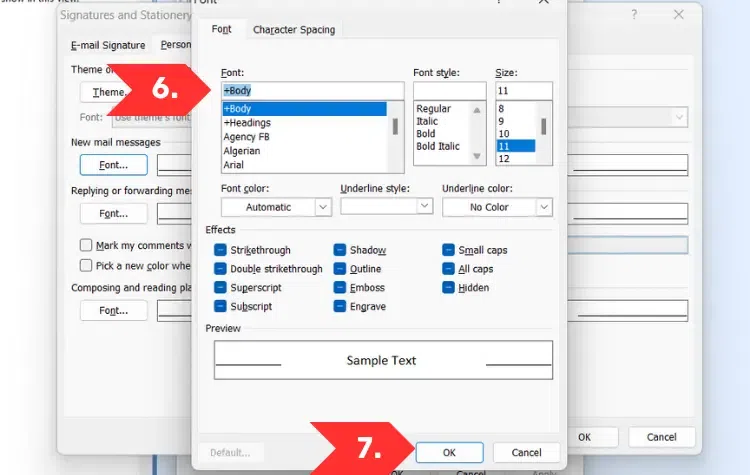This screenshot has height=475, width=750.
Task: Enable the Subscript effect
Action: 220,306
